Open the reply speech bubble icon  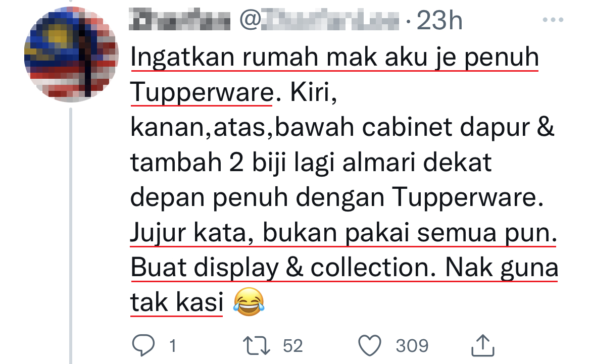tap(143, 345)
